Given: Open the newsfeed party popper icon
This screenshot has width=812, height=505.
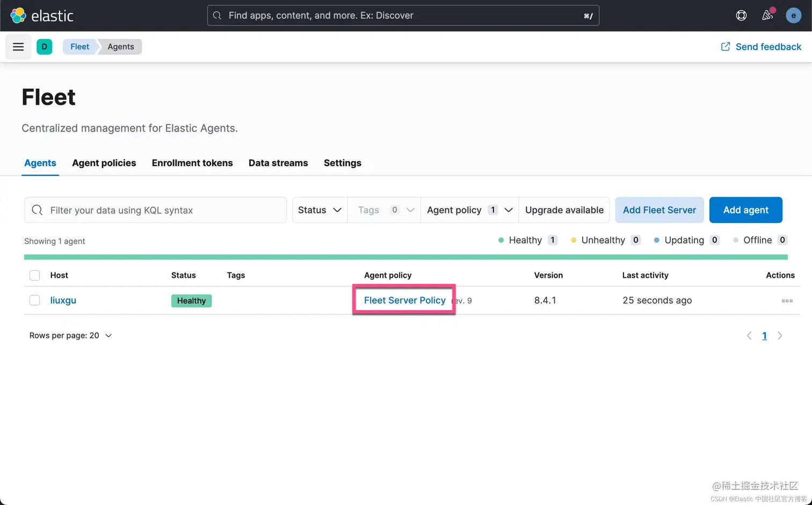Looking at the screenshot, I should point(767,16).
